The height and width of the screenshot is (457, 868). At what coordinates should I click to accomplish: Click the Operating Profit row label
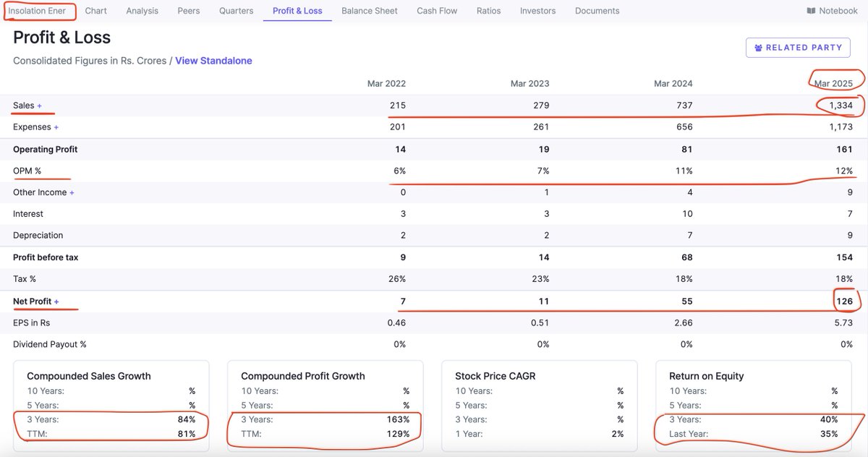point(45,149)
